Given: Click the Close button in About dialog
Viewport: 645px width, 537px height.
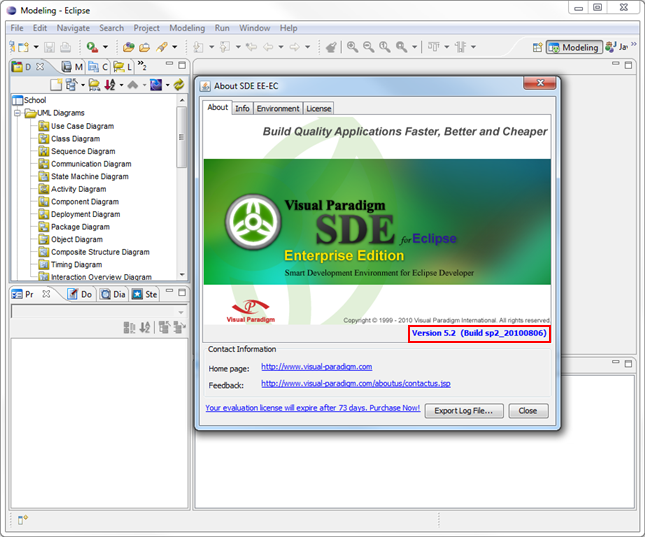Looking at the screenshot, I should point(528,411).
